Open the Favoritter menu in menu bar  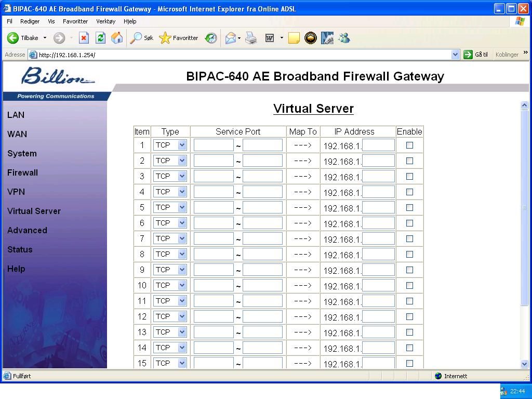click(75, 21)
